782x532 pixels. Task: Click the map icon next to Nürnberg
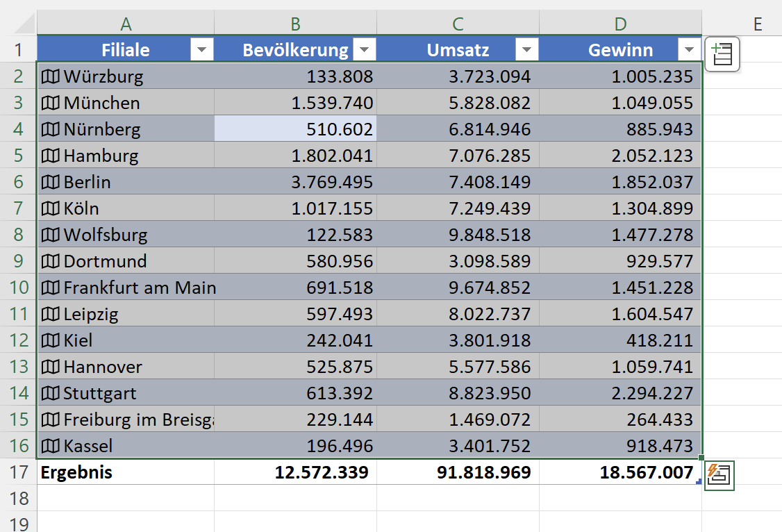(x=51, y=129)
